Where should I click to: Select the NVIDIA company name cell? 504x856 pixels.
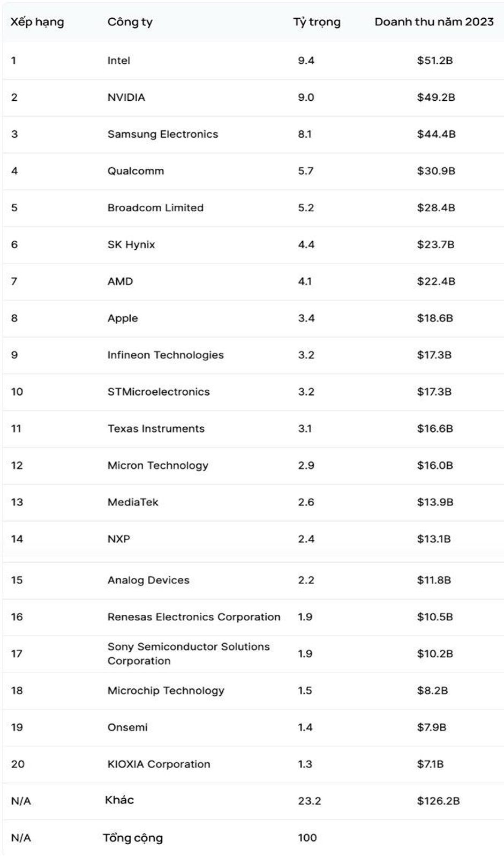pos(126,98)
